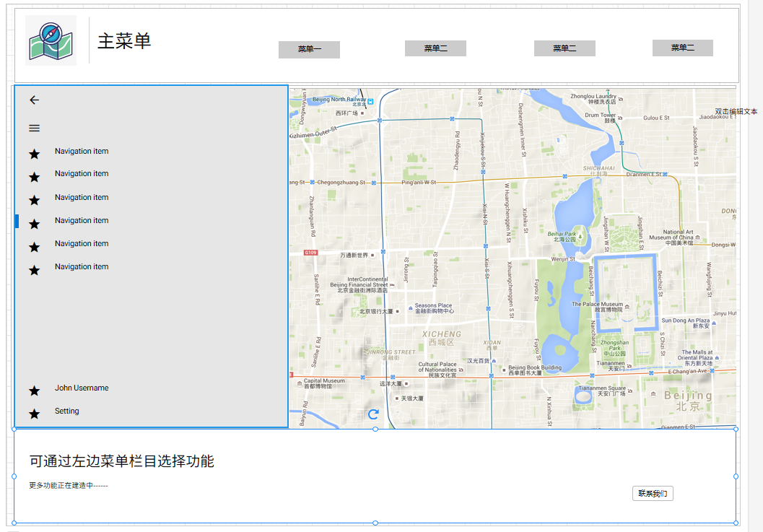Click Beihai Park label on the map

(x=562, y=237)
